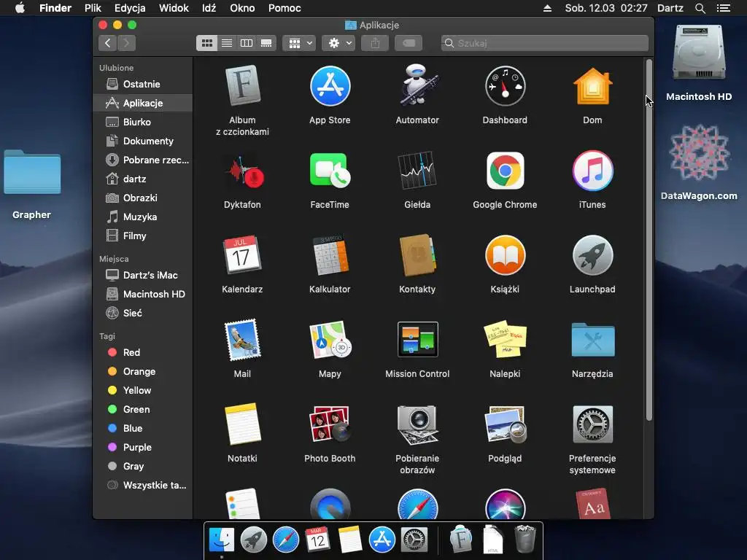Switch to list view mode
The image size is (747, 560).
click(227, 43)
